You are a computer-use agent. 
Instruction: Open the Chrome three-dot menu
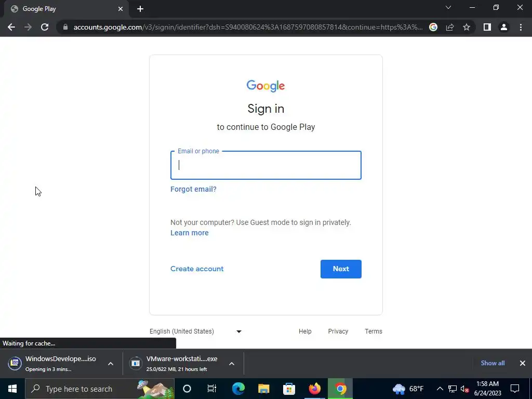(x=521, y=27)
